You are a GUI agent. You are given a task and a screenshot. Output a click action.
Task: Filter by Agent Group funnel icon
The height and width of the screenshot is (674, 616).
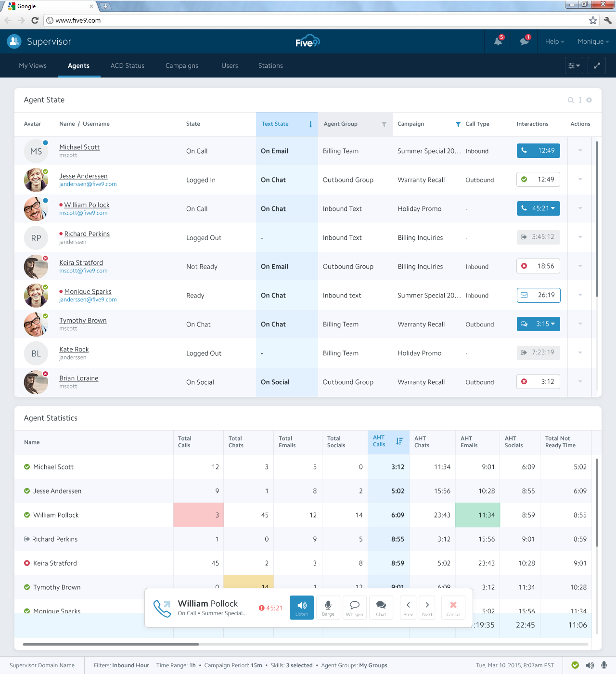point(384,124)
